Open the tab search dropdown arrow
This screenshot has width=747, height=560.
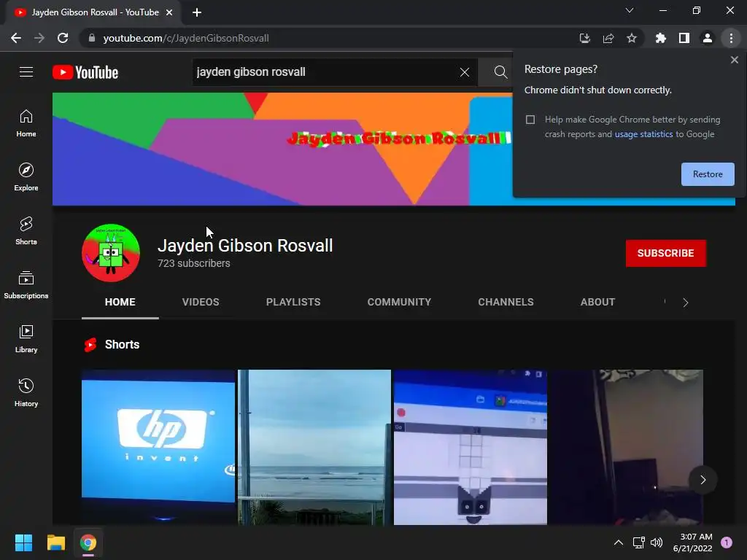[630, 10]
